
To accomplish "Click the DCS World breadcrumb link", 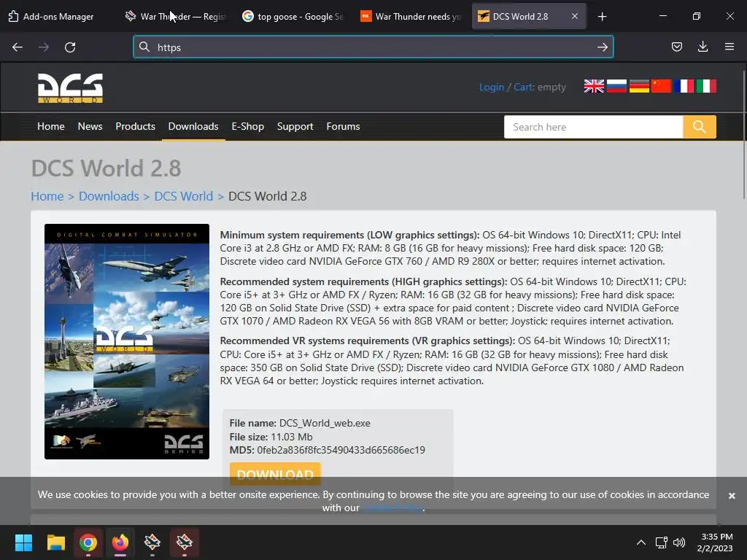I will pyautogui.click(x=183, y=196).
